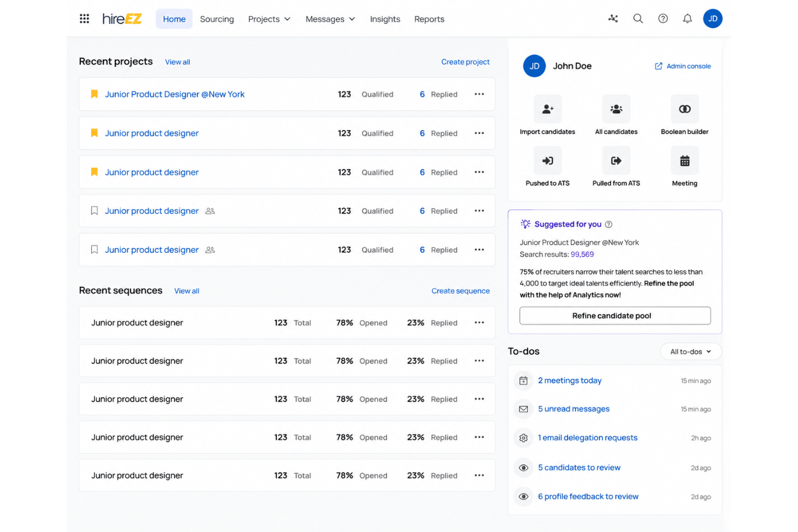798x532 pixels.
Task: Click View all next to Recent projects
Action: coord(177,62)
